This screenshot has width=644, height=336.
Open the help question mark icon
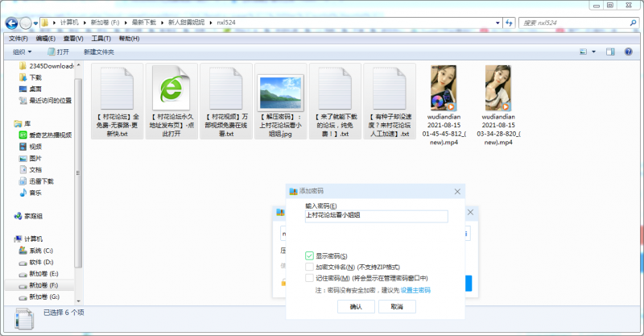pos(630,52)
